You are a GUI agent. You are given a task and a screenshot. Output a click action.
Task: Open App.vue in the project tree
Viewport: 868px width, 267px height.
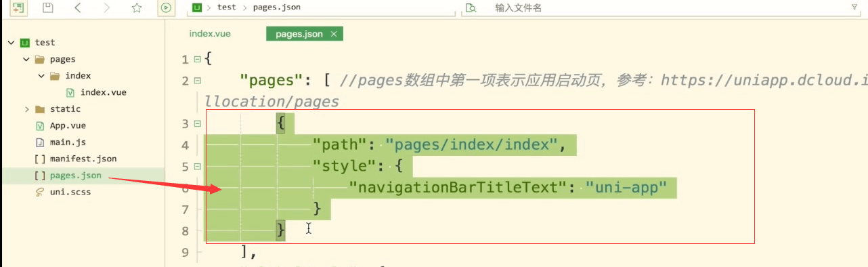pyautogui.click(x=68, y=126)
